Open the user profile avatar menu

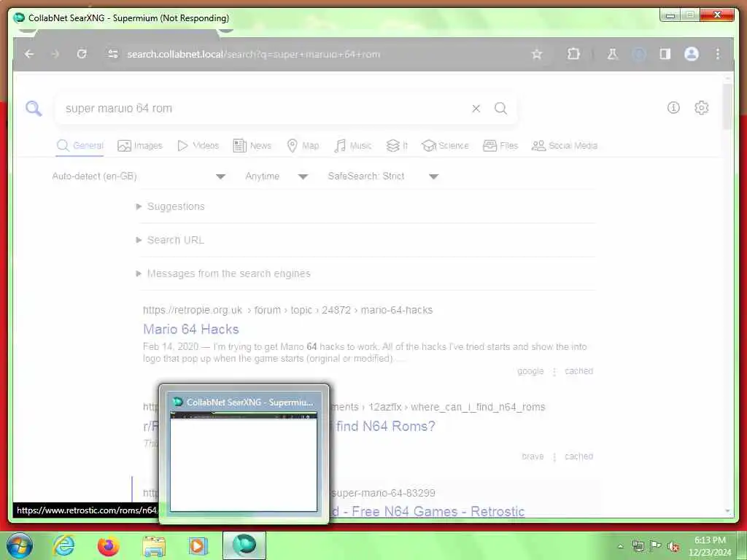692,54
